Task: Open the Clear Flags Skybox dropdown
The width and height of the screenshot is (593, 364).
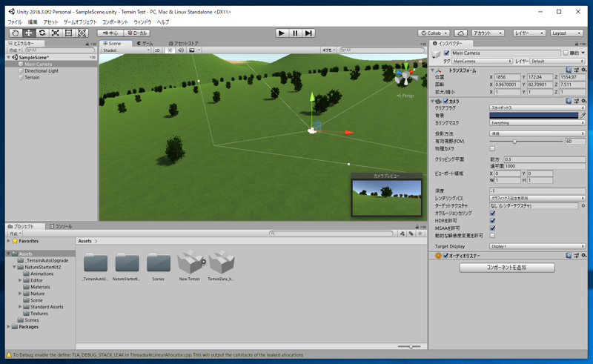Action: click(537, 107)
